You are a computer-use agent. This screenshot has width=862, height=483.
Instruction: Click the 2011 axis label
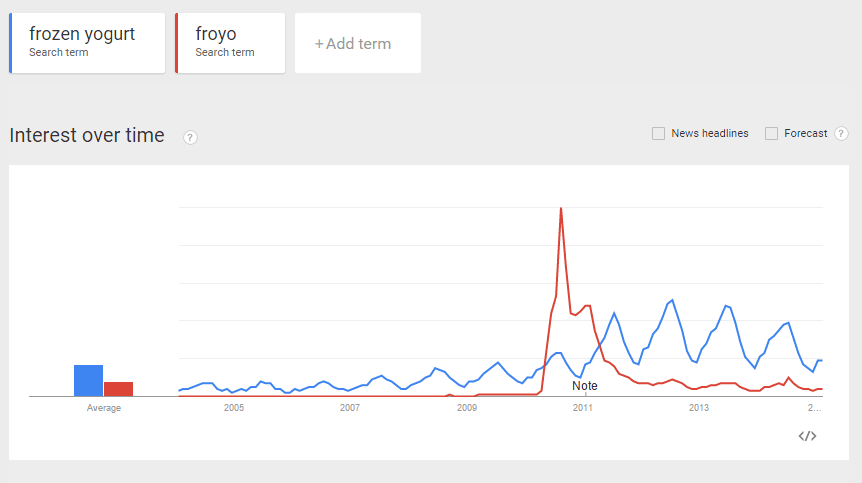(583, 408)
